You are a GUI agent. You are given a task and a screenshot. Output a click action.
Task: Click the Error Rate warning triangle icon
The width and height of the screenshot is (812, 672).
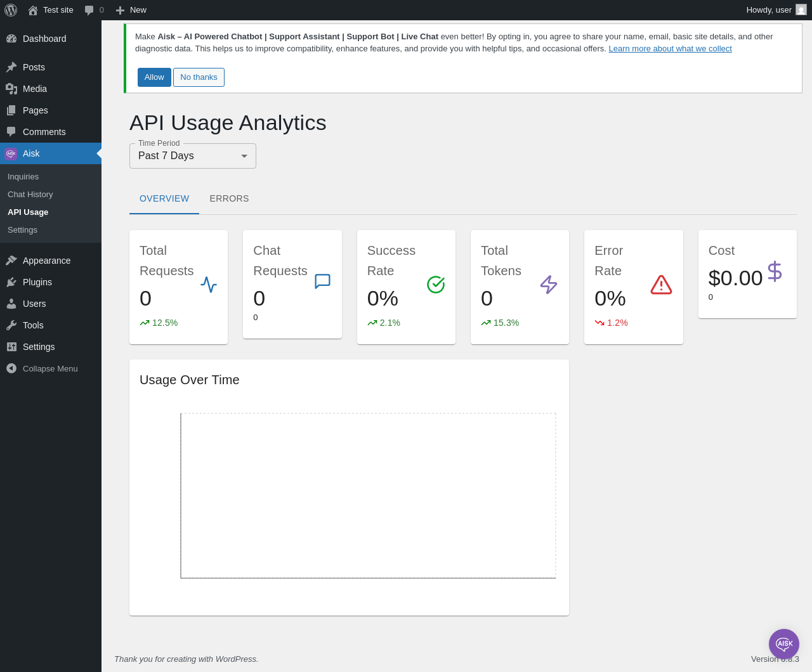click(661, 285)
